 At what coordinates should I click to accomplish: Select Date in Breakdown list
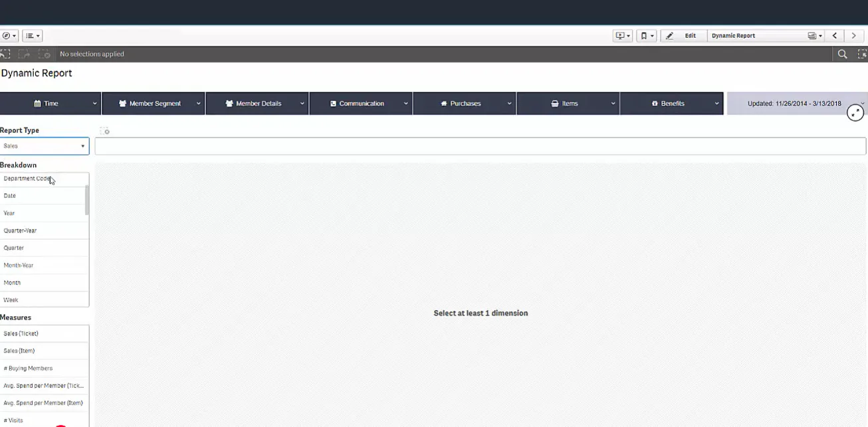tap(43, 196)
